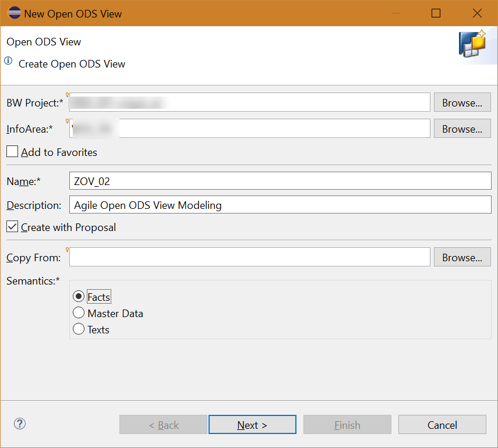Click the SAP logo in the title bar
Screen dimensions: 498x448
tap(14, 12)
